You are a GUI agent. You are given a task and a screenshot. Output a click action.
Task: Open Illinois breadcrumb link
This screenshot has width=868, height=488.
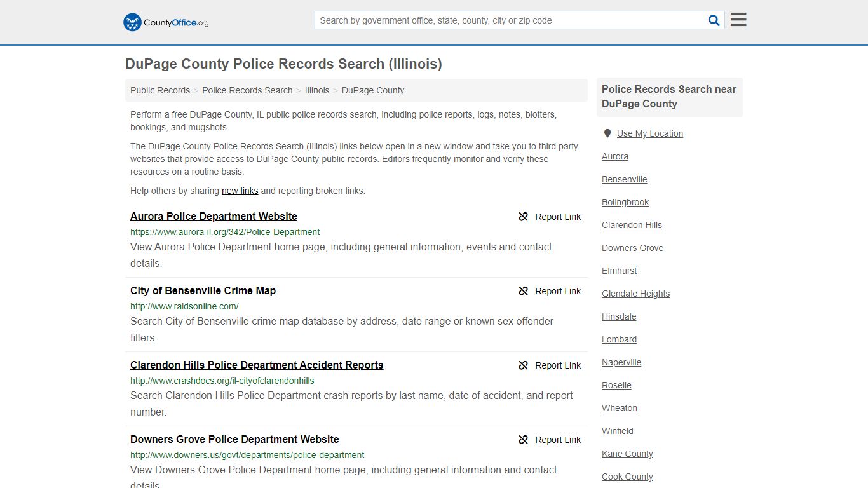(317, 90)
